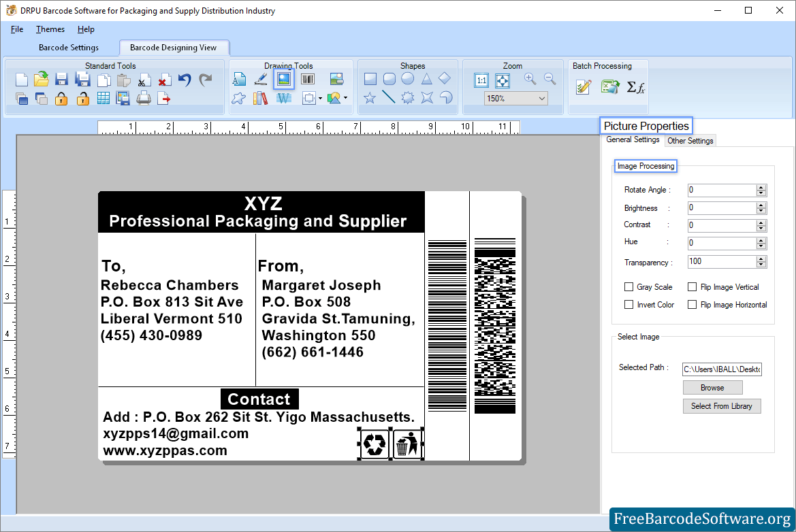796x532 pixels.
Task: Copy the selected object
Action: coord(104,80)
